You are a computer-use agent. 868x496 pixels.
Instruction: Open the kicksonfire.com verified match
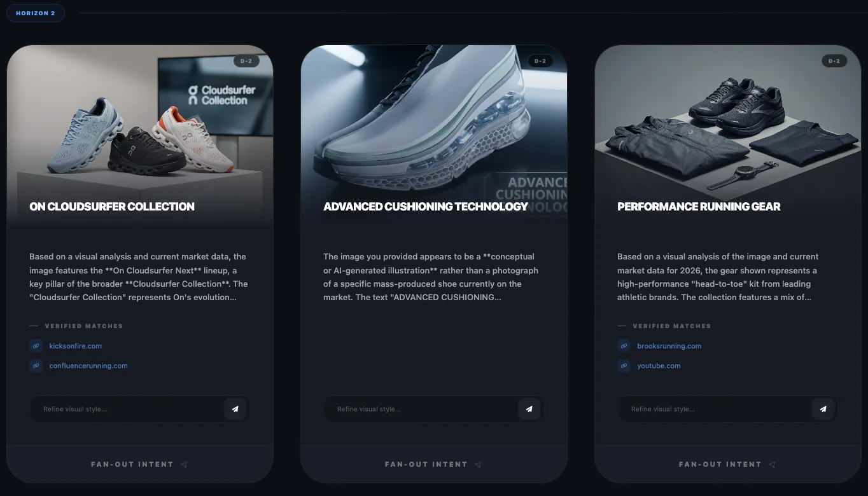pos(75,346)
